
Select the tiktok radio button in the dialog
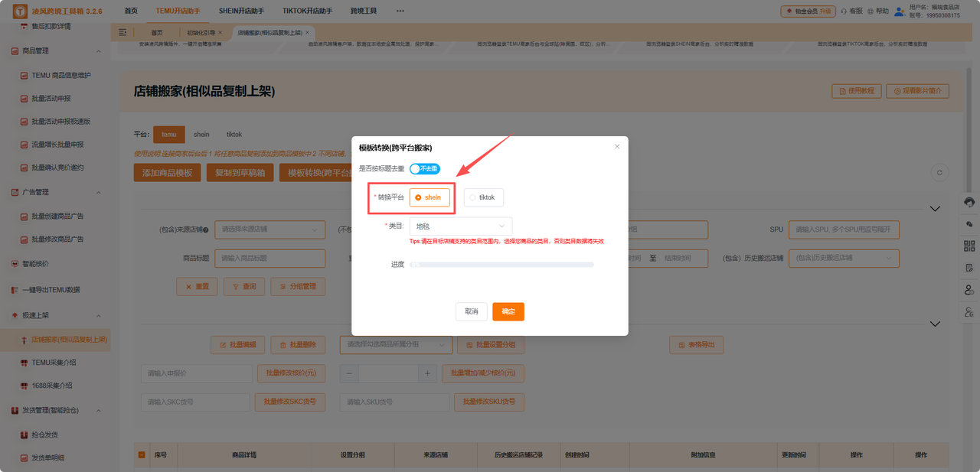pyautogui.click(x=483, y=197)
